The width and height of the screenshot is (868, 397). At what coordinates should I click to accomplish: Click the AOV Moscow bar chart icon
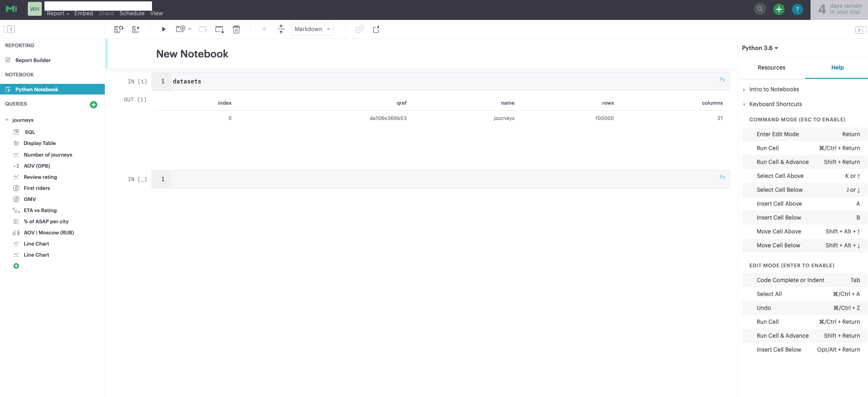pos(16,233)
